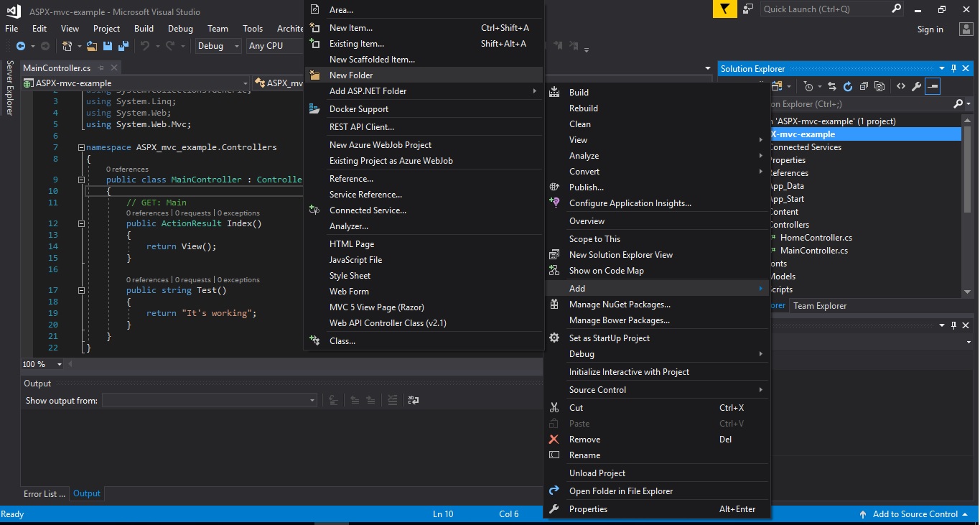Click Remove in the context menu
Image resolution: width=980 pixels, height=525 pixels.
pos(657,440)
